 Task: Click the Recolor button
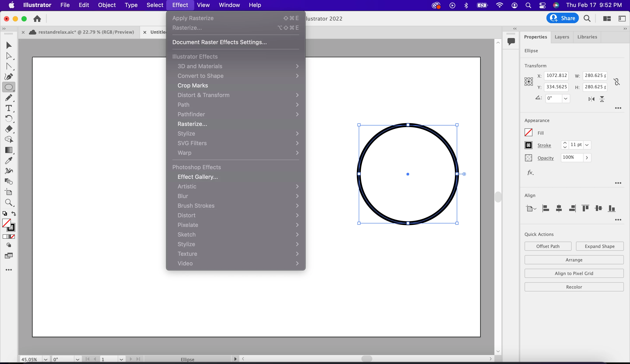tap(574, 287)
